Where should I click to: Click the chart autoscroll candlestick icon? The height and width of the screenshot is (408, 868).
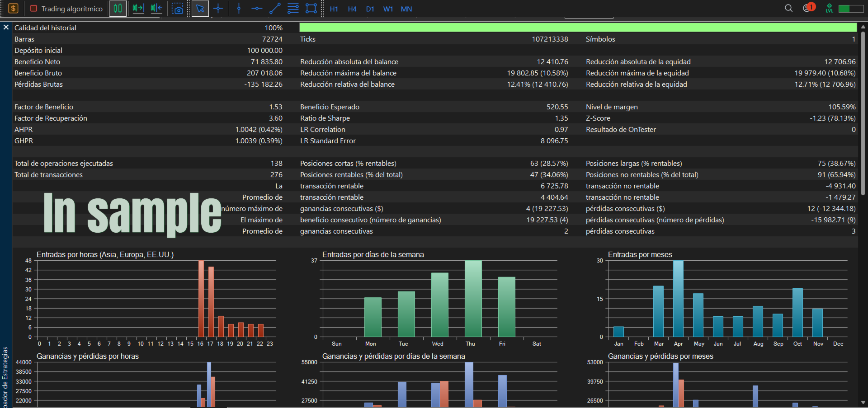pyautogui.click(x=156, y=9)
